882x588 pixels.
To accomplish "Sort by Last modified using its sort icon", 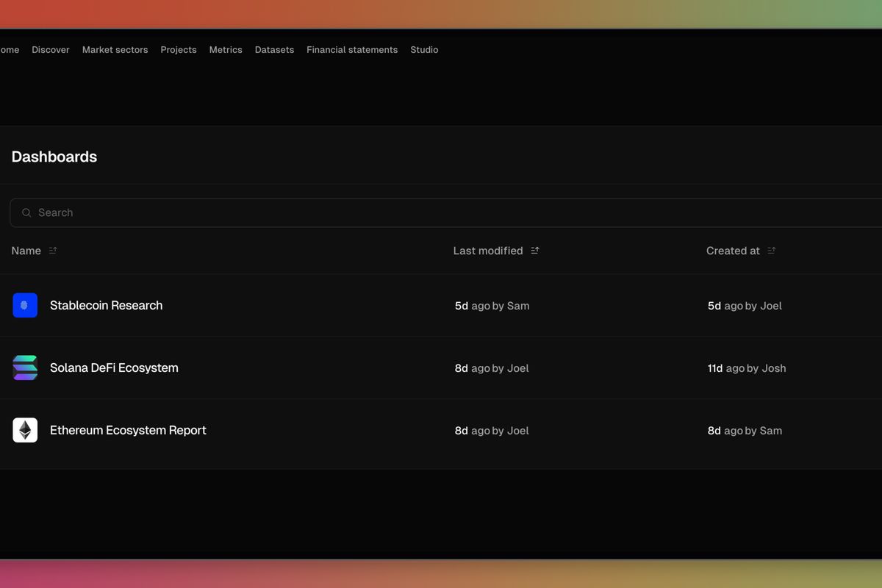I will (x=535, y=251).
